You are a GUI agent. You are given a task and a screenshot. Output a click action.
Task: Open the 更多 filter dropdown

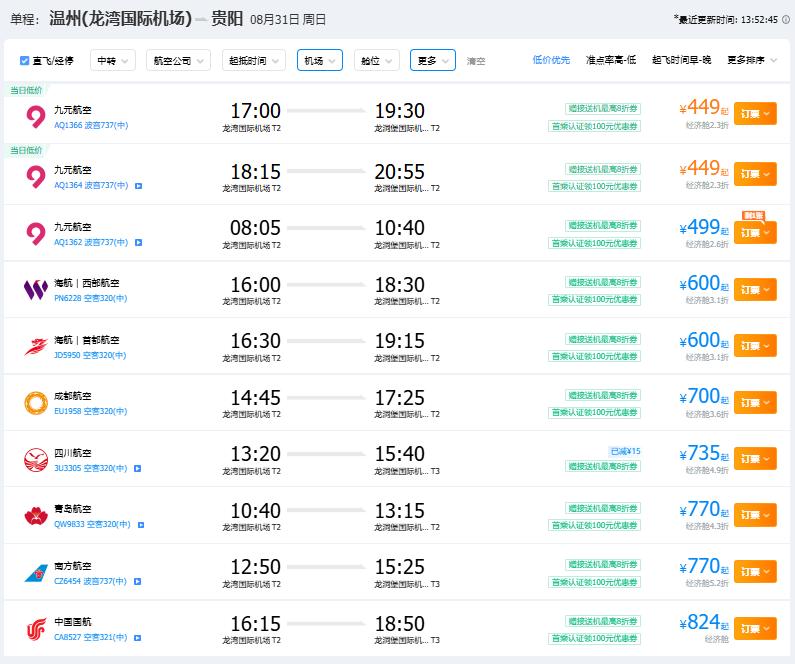tap(432, 61)
